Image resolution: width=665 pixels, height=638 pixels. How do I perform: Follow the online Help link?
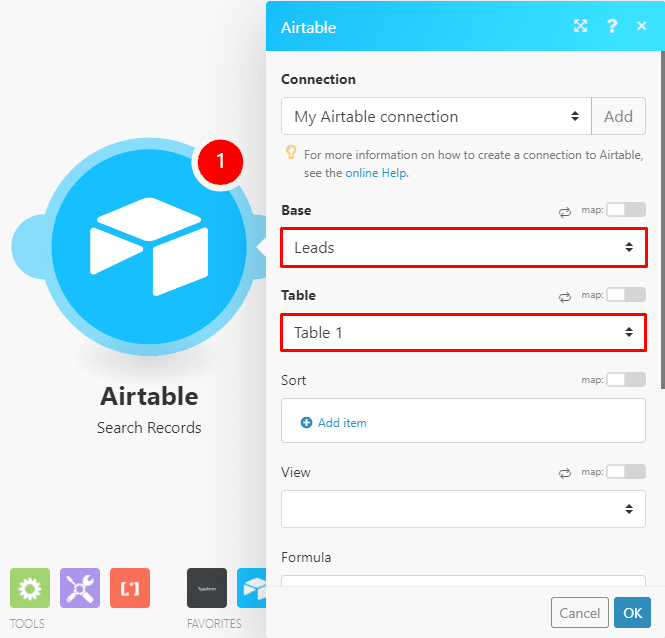click(376, 173)
